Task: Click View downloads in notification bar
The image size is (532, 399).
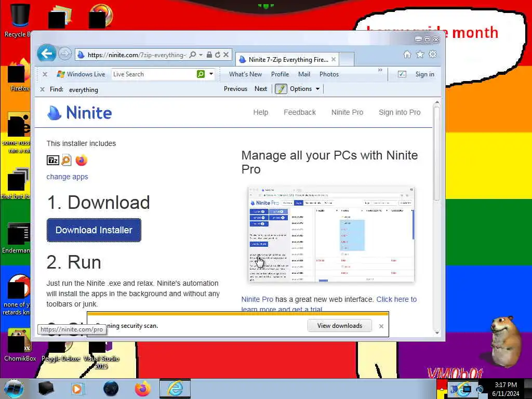Action: point(340,326)
